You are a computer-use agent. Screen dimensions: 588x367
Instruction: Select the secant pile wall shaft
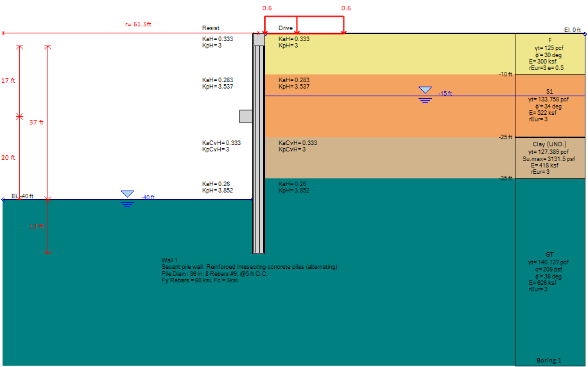pos(259,149)
